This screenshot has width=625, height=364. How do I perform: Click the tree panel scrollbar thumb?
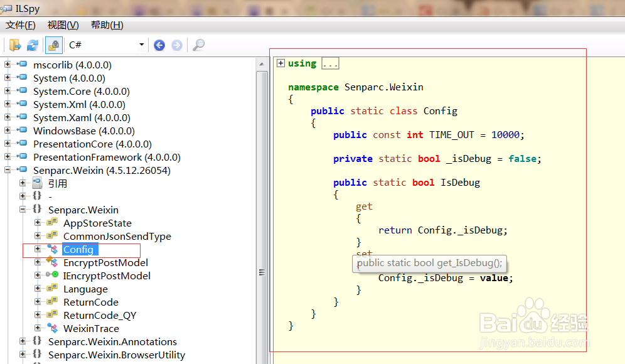[262, 217]
